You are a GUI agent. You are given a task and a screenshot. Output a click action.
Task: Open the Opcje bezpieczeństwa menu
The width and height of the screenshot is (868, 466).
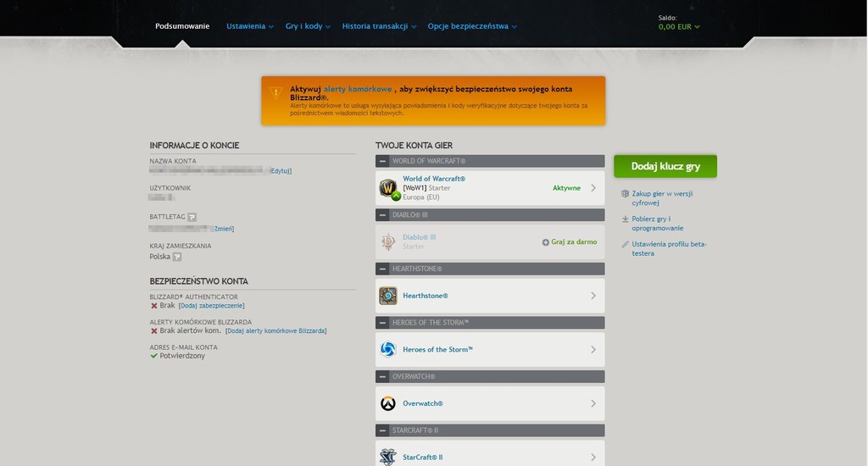[x=472, y=26]
